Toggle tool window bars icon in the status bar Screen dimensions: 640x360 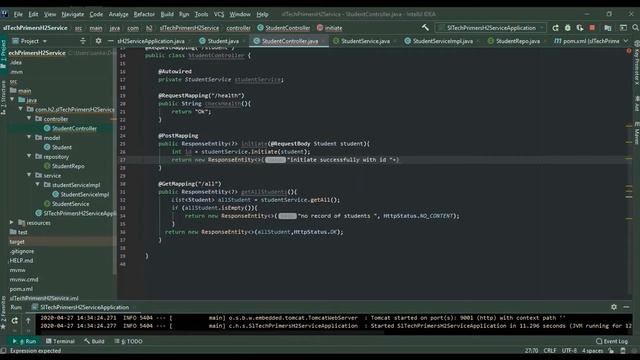pyautogui.click(x=3, y=351)
